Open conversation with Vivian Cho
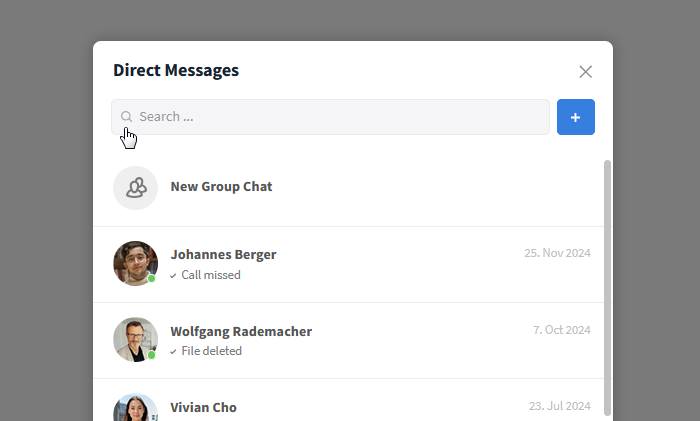Screen dimensions: 700x421 point(348,400)
